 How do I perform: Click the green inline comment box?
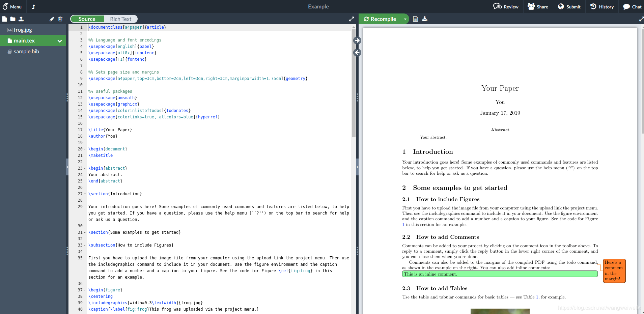click(500, 274)
